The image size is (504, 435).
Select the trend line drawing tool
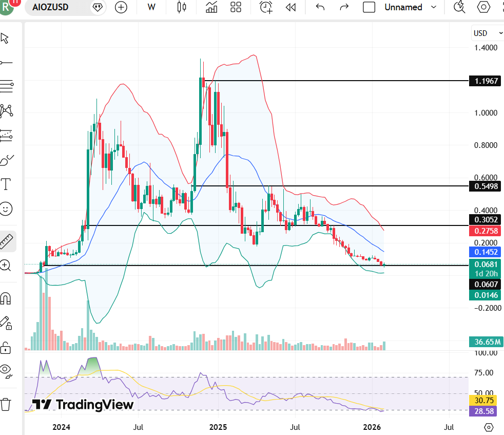click(7, 63)
